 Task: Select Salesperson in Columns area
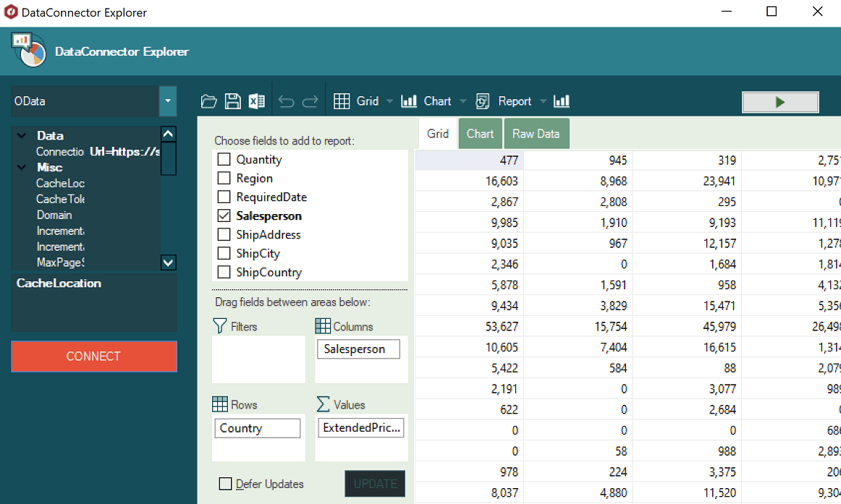358,349
